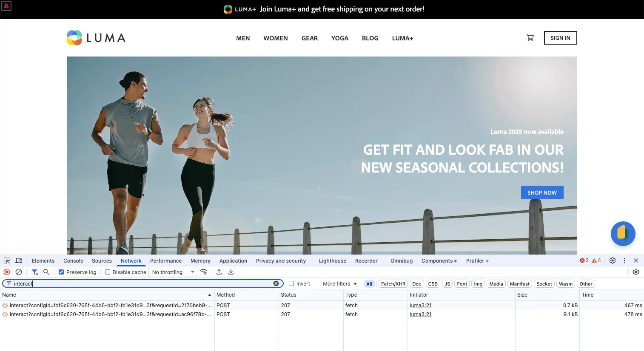The height and width of the screenshot is (351, 644).
Task: Click the inspect element picker icon
Action: point(7,260)
